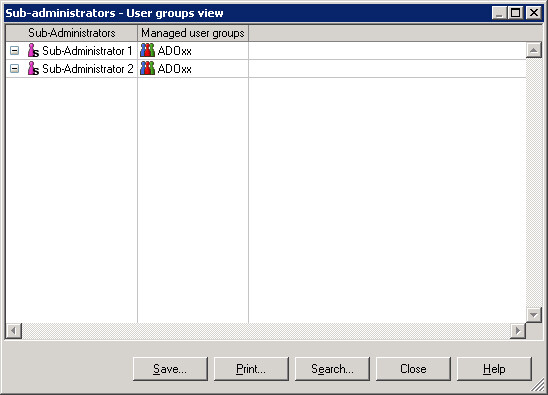
Task: Click the Print button
Action: tap(251, 369)
